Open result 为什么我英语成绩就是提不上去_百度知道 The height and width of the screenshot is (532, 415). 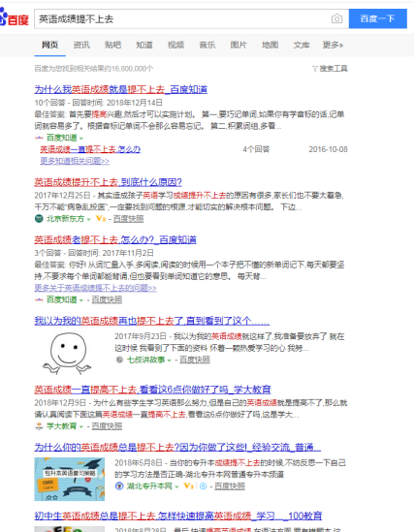(x=120, y=89)
